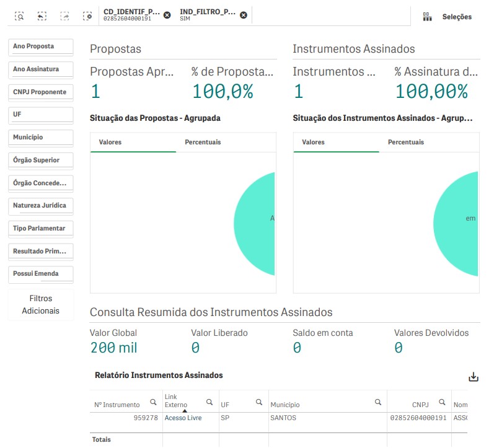Open the Natureza Jurídica filter
Screen dimensions: 494x448
pyautogui.click(x=41, y=206)
